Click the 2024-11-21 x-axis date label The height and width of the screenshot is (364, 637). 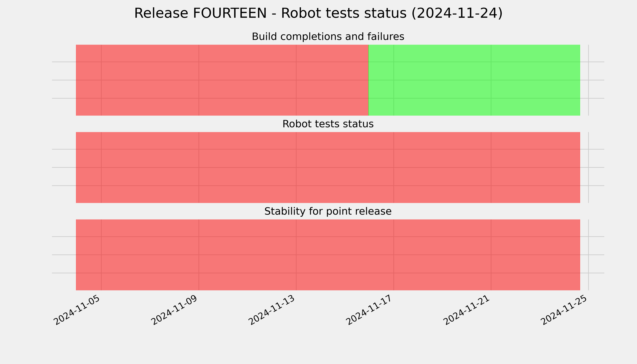[467, 310]
